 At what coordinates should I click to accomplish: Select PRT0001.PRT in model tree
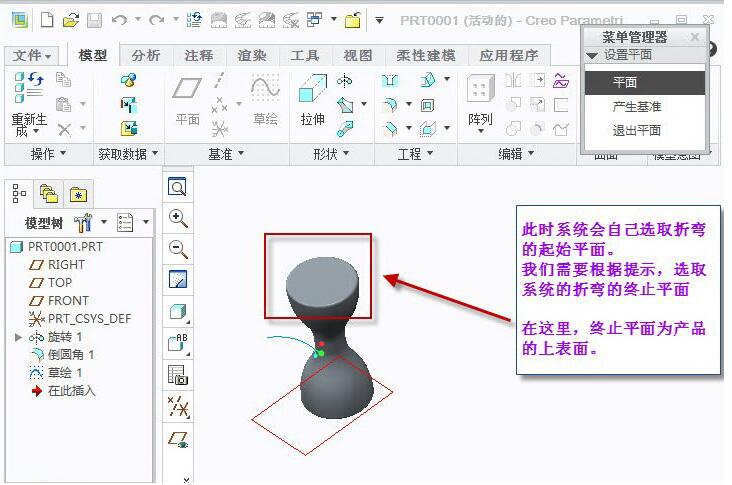pos(56,246)
